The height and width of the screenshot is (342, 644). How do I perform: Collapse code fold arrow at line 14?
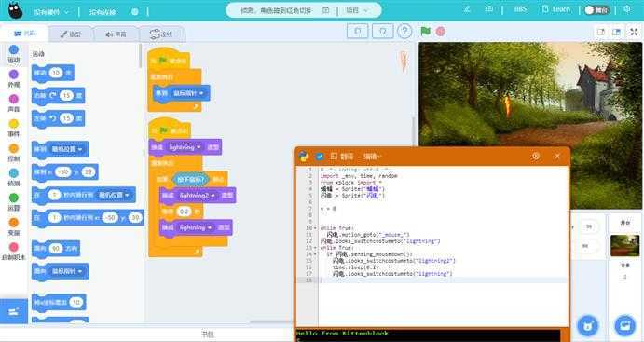pyautogui.click(x=315, y=254)
